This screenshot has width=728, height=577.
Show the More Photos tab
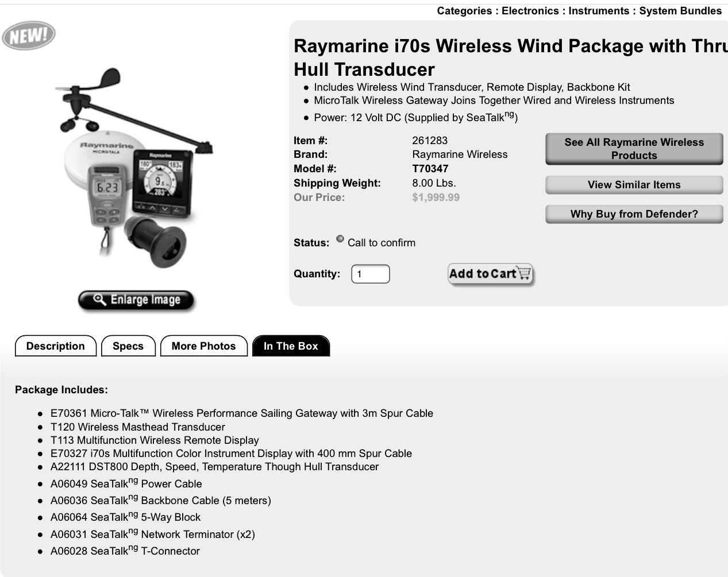204,346
